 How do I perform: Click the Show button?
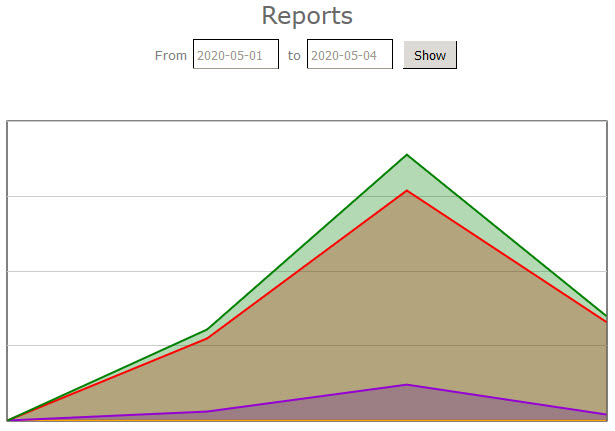click(x=430, y=55)
